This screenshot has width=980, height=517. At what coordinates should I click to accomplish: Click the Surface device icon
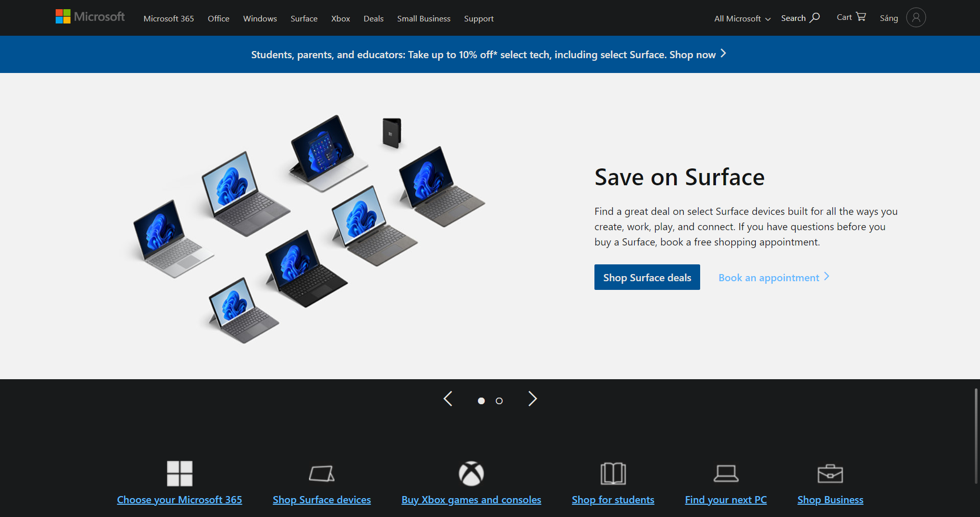(x=322, y=474)
